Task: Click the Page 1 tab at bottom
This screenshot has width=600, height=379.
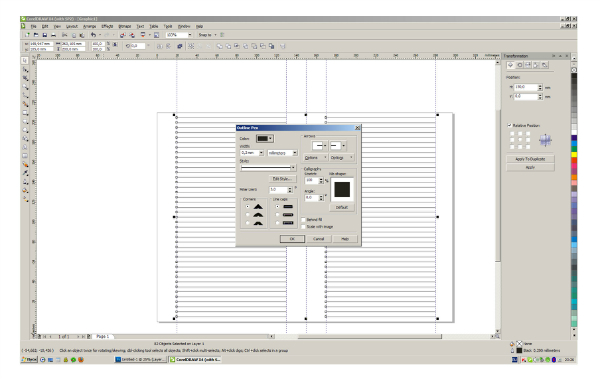Action: click(103, 337)
